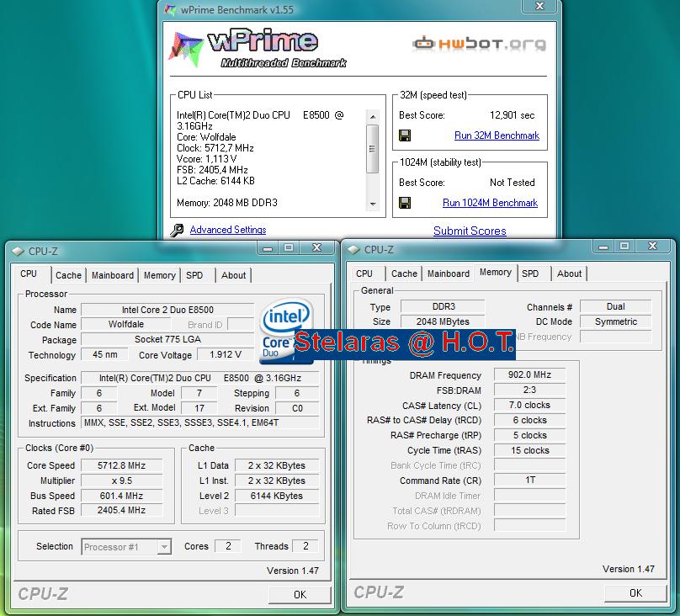Screen dimensions: 680x616
Task: Click the DRAM Frequency value '902.0 MHz'
Action: pos(529,374)
